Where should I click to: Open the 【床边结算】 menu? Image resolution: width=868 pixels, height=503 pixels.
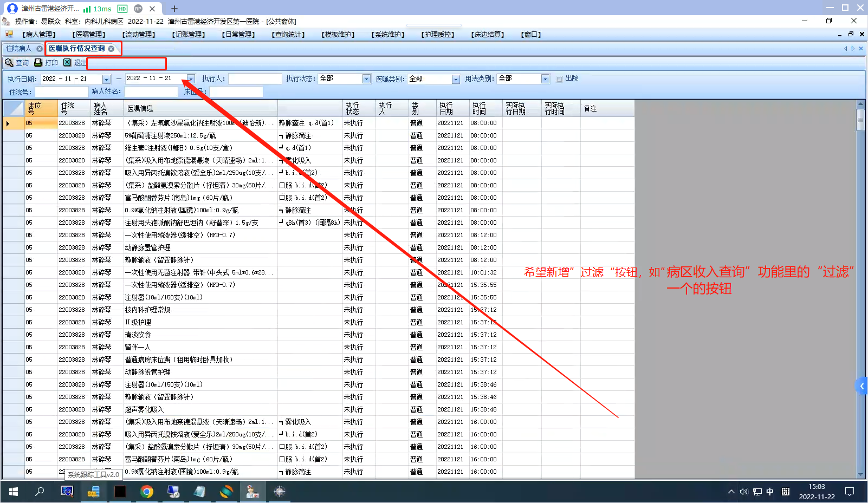click(x=488, y=35)
